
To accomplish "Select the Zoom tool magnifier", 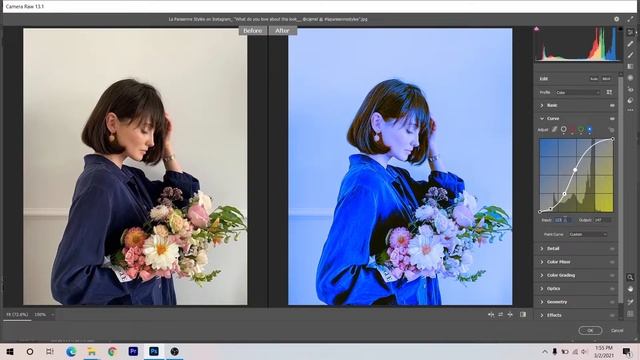I will [x=630, y=278].
